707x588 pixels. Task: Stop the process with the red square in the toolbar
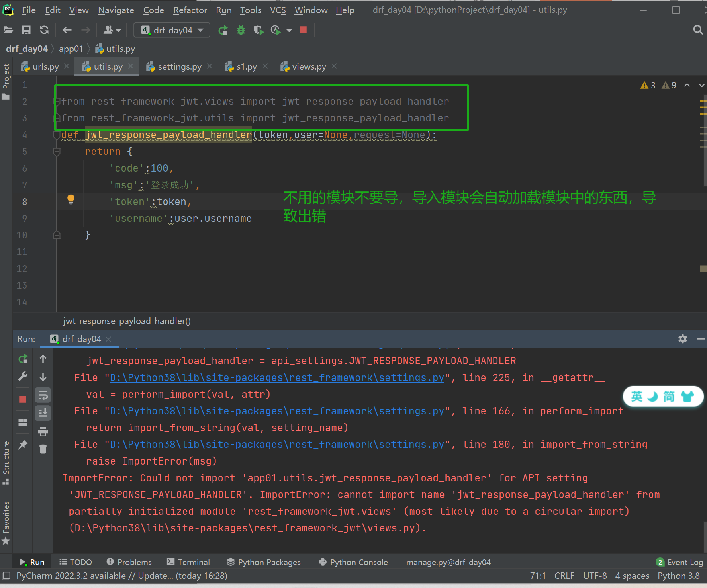(x=303, y=30)
